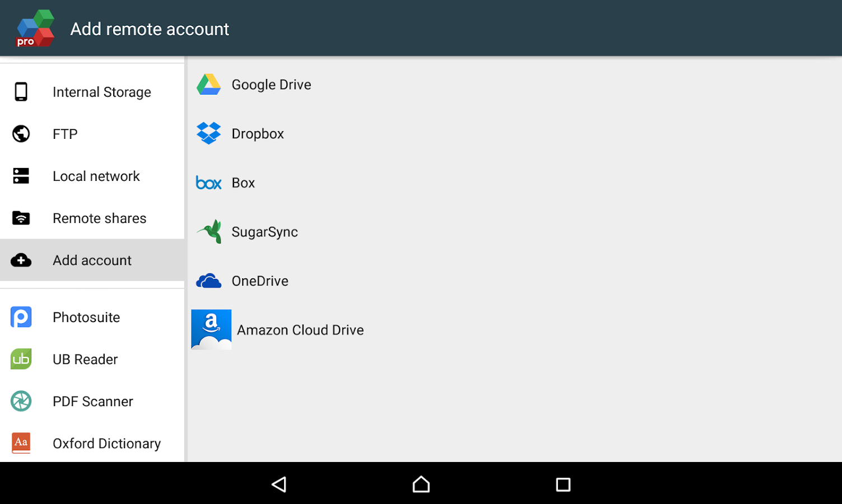842x504 pixels.
Task: Open Oxford Dictionary from the sidebar
Action: (x=92, y=443)
